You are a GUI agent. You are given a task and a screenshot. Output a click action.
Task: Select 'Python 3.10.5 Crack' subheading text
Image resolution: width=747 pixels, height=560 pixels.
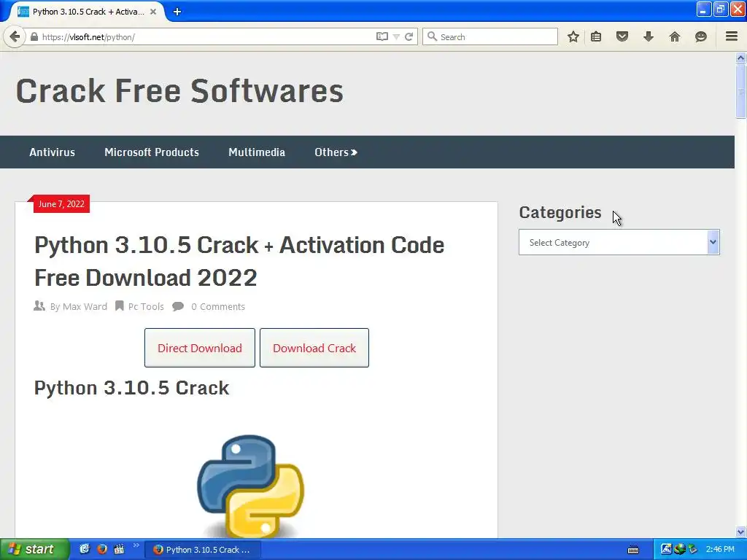pyautogui.click(x=132, y=388)
